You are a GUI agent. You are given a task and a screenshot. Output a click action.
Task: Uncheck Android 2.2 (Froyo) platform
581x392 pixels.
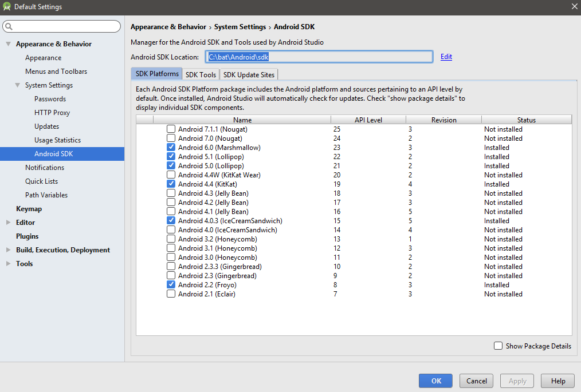coord(171,285)
